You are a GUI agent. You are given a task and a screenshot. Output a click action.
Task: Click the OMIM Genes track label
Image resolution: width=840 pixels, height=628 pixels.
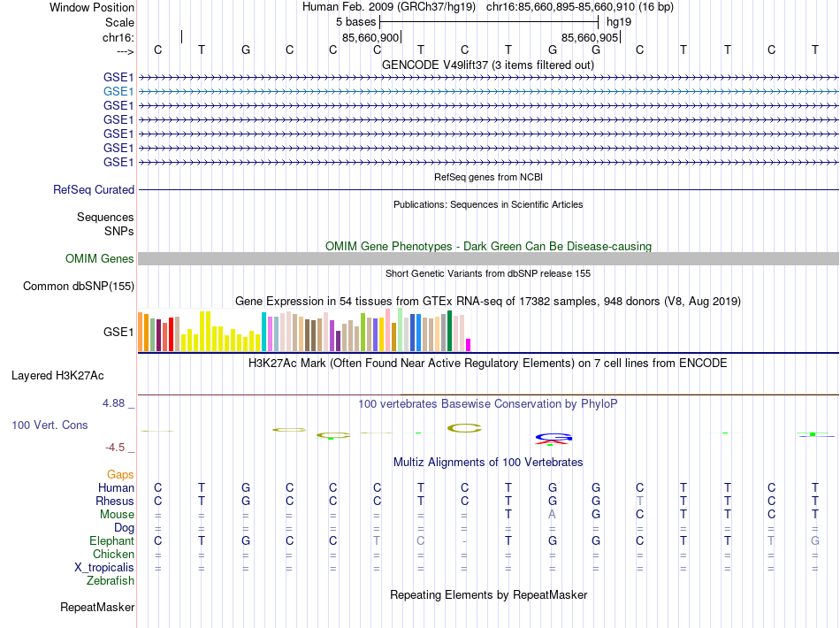tap(99, 259)
